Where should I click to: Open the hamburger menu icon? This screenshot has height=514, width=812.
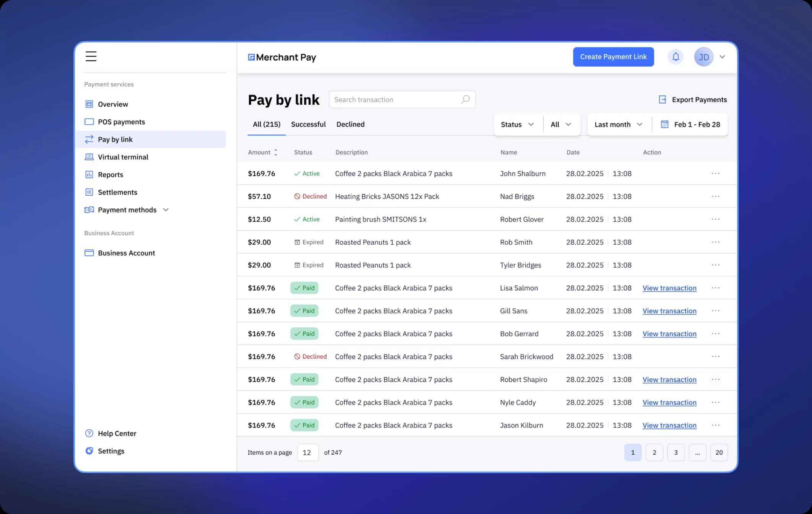pyautogui.click(x=91, y=56)
